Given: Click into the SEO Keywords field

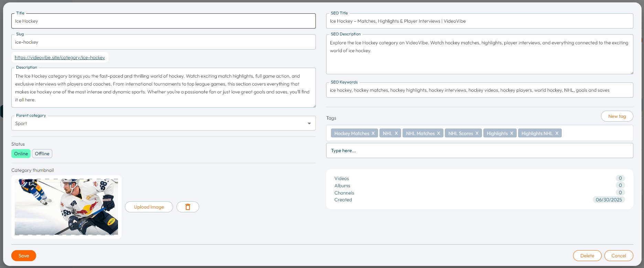Looking at the screenshot, I should pos(480,90).
